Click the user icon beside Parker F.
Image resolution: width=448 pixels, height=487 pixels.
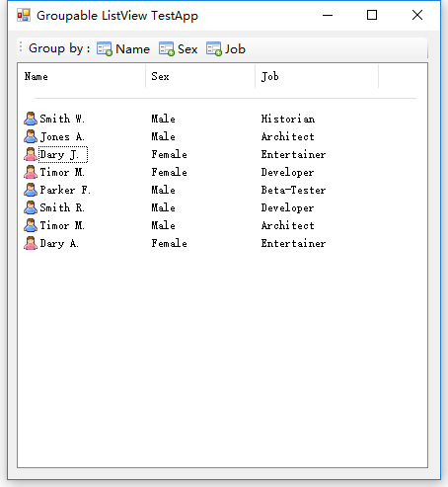[31, 190]
